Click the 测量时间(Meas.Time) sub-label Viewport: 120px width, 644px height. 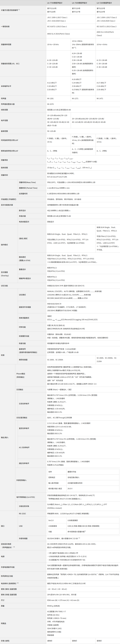(27, 182)
